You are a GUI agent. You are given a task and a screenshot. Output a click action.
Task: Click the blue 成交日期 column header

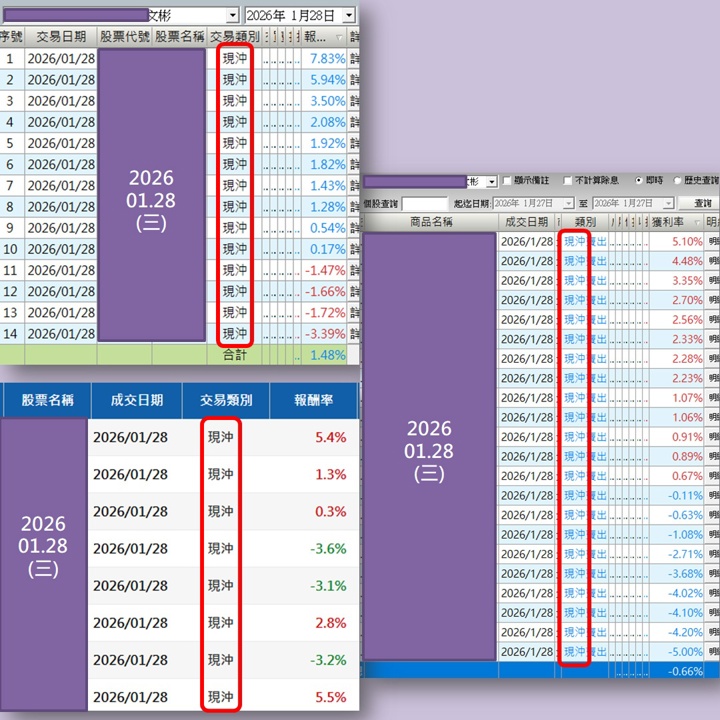tap(137, 400)
